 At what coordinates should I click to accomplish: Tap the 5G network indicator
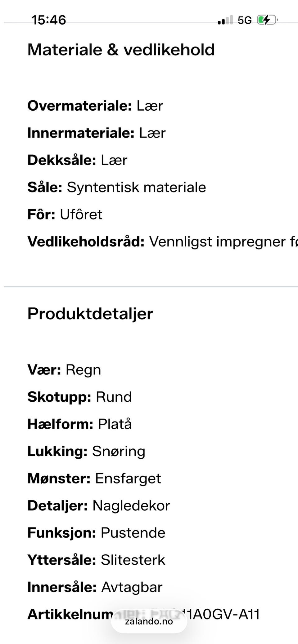(245, 20)
